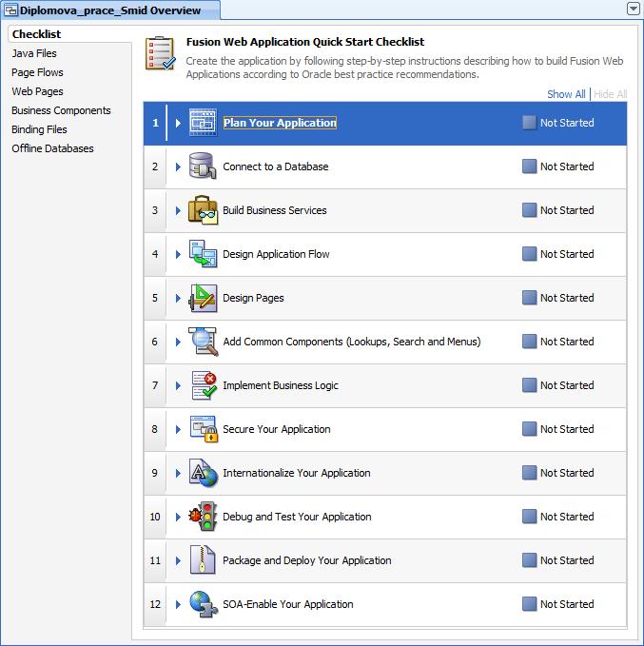Viewport: 644px width, 646px height.
Task: Select the Checklist sidebar tab
Action: [36, 34]
